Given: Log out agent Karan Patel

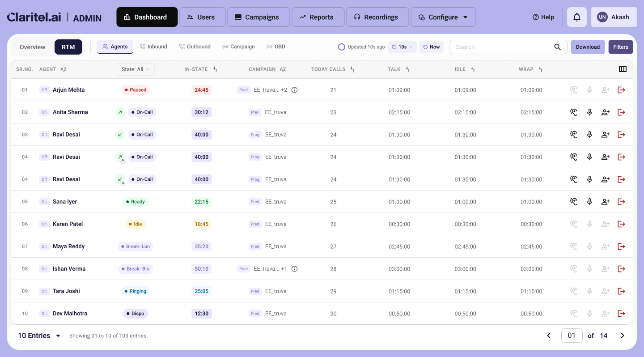Looking at the screenshot, I should (x=621, y=224).
